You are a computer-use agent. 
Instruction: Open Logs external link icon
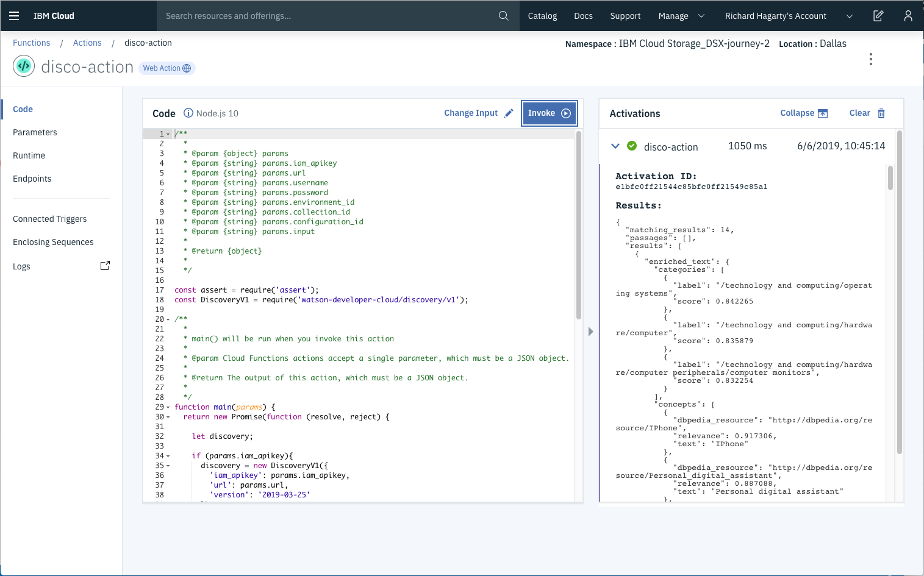point(105,266)
